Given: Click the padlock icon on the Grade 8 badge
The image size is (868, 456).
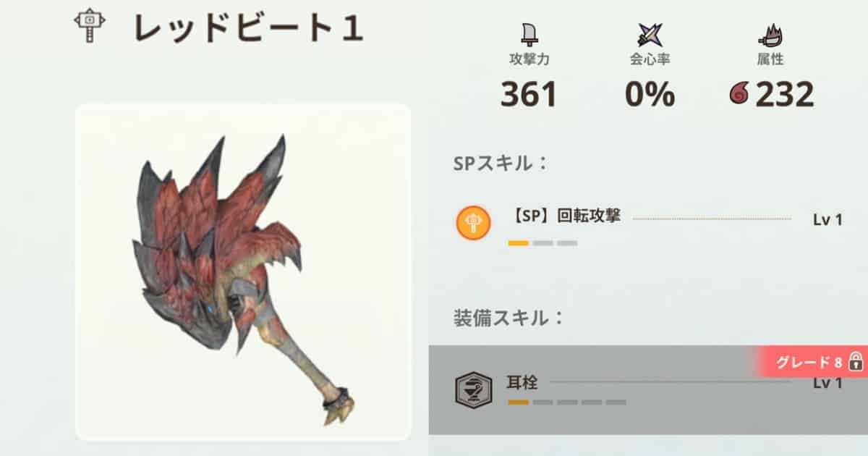Looking at the screenshot, I should coord(856,361).
